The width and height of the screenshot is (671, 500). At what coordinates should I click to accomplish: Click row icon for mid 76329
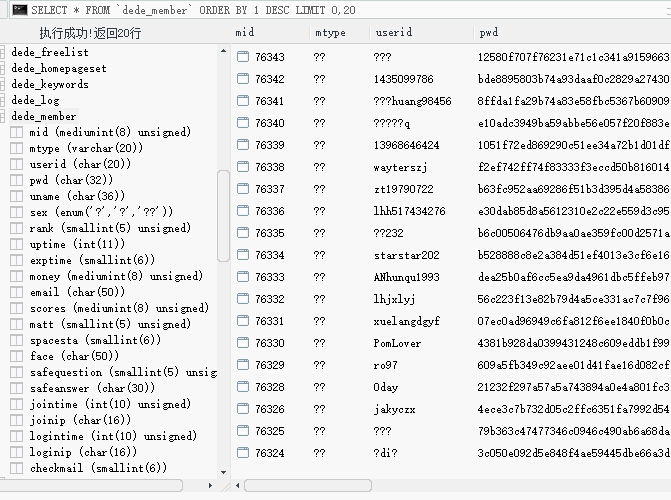(x=243, y=365)
